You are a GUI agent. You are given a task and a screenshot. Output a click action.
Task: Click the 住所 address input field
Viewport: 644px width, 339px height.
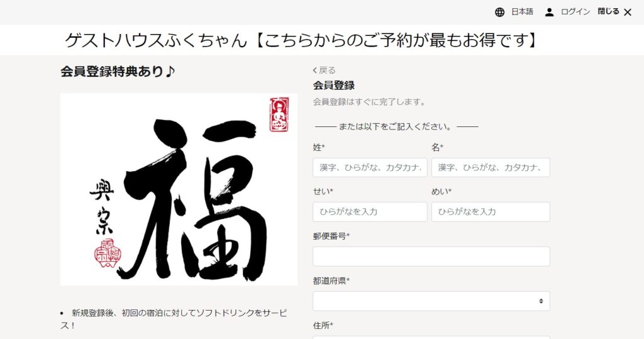point(431,337)
